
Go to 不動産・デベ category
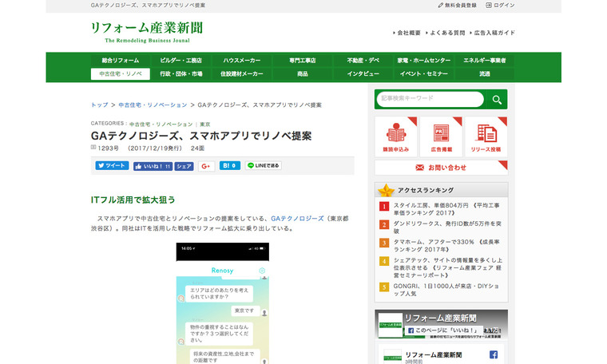click(363, 61)
